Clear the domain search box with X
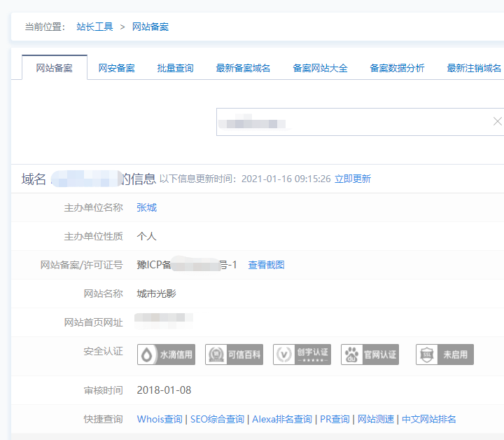504x440 pixels. [497, 122]
